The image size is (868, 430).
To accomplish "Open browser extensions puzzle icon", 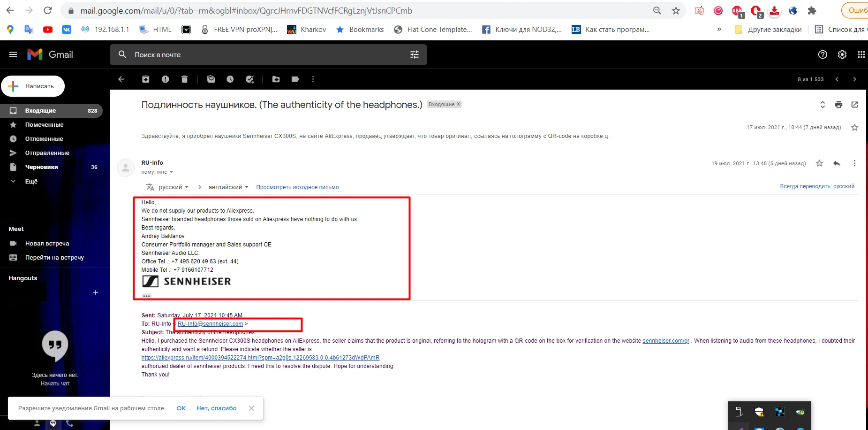I will coord(812,10).
